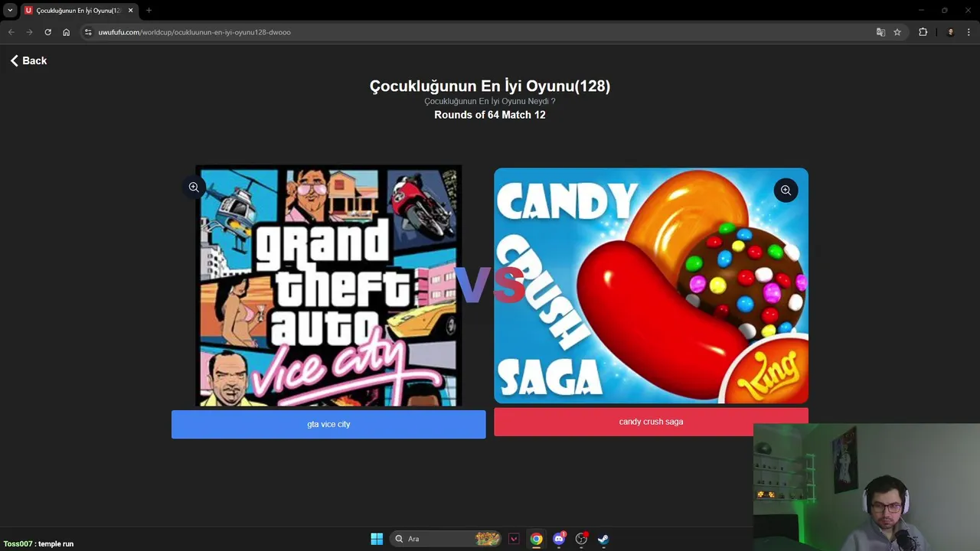Pick the GTA Vice City cover image
980x551 pixels.
328,285
